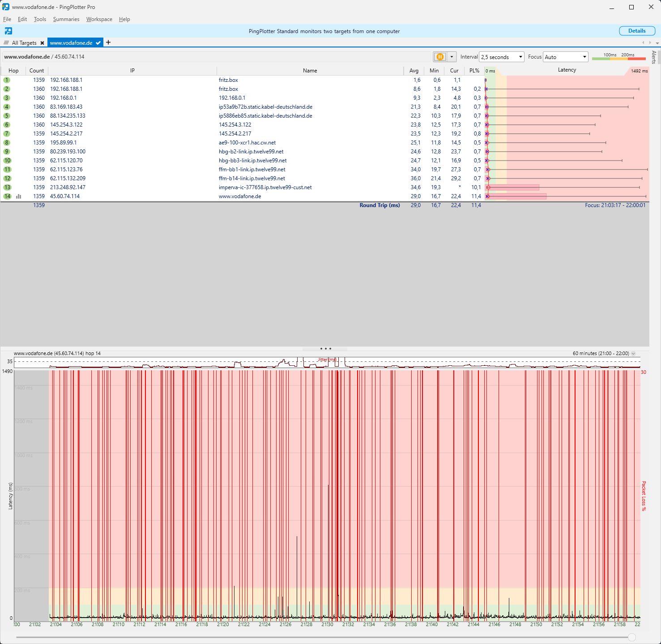Open the Tools menu
This screenshot has width=661, height=644.
(40, 19)
